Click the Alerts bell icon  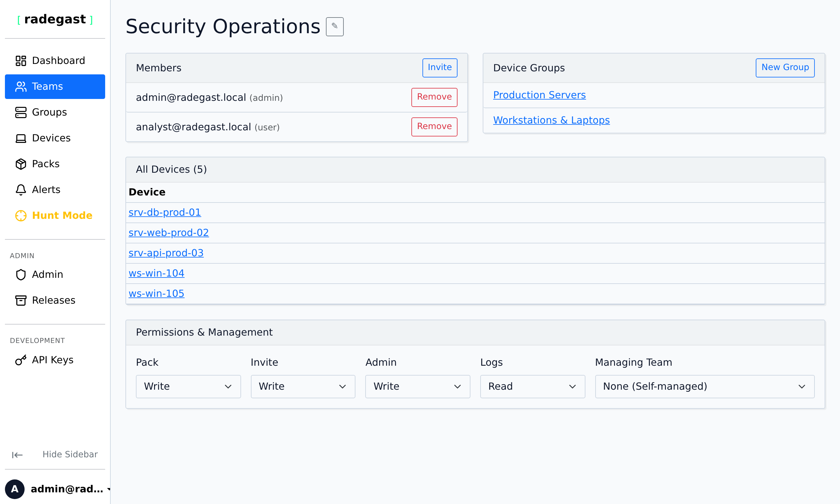pyautogui.click(x=21, y=190)
